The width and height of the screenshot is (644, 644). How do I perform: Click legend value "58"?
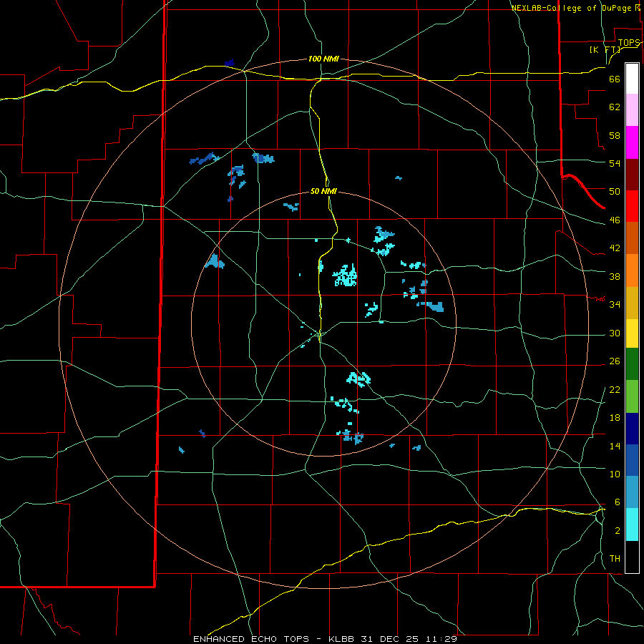[615, 135]
